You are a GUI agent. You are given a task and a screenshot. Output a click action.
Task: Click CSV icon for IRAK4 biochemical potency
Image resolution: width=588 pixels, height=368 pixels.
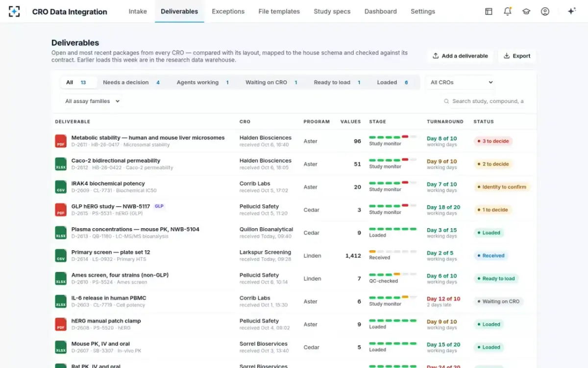point(61,187)
